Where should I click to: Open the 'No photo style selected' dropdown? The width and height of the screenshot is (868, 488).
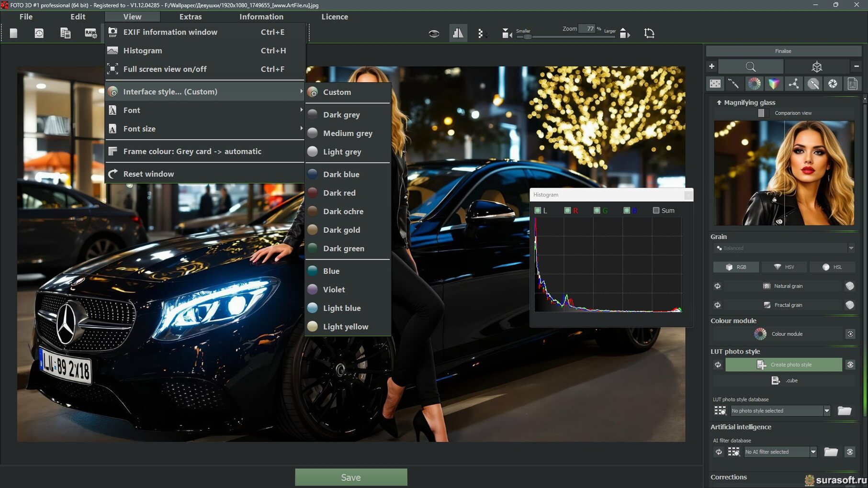pos(826,411)
